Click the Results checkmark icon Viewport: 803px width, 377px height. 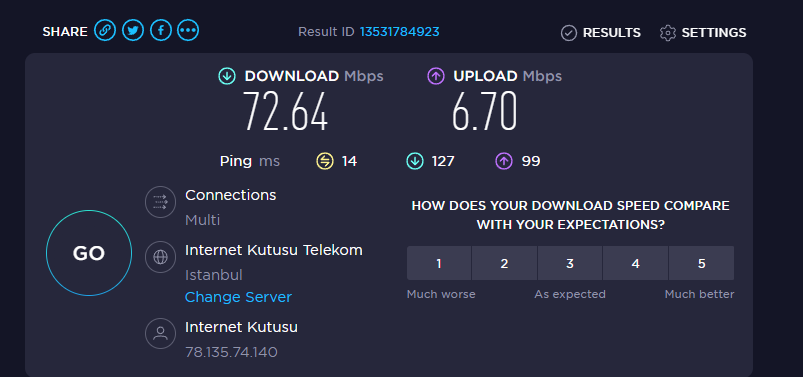tap(568, 33)
